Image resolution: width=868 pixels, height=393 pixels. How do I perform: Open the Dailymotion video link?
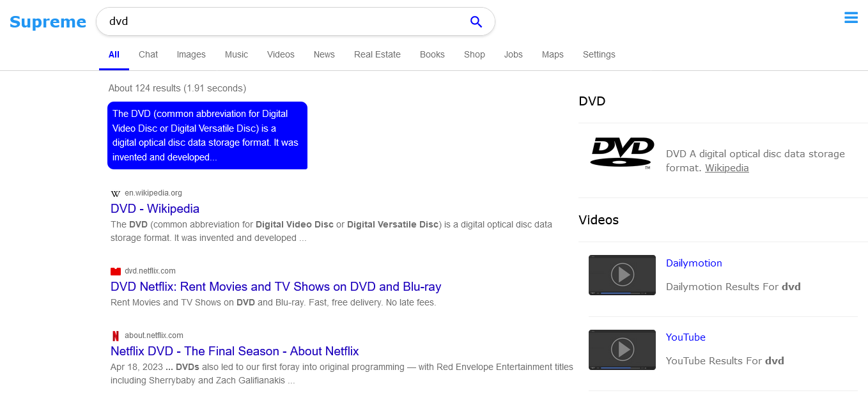[694, 263]
